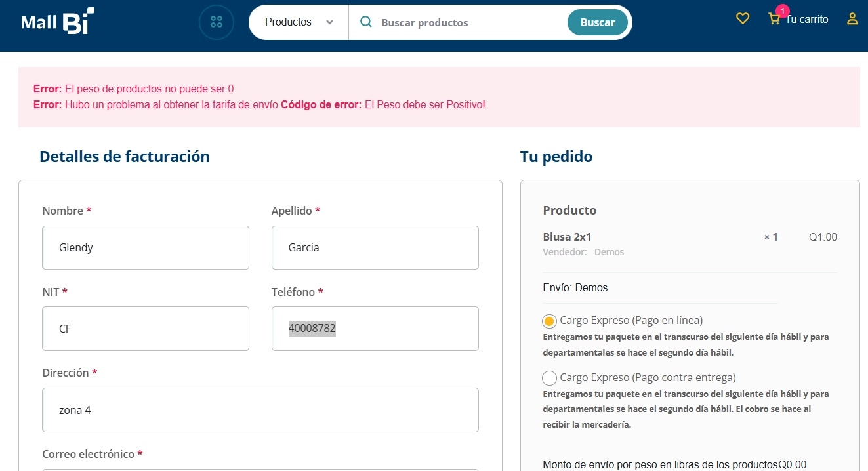Open the user account icon
This screenshot has height=471, width=868.
[x=852, y=19]
